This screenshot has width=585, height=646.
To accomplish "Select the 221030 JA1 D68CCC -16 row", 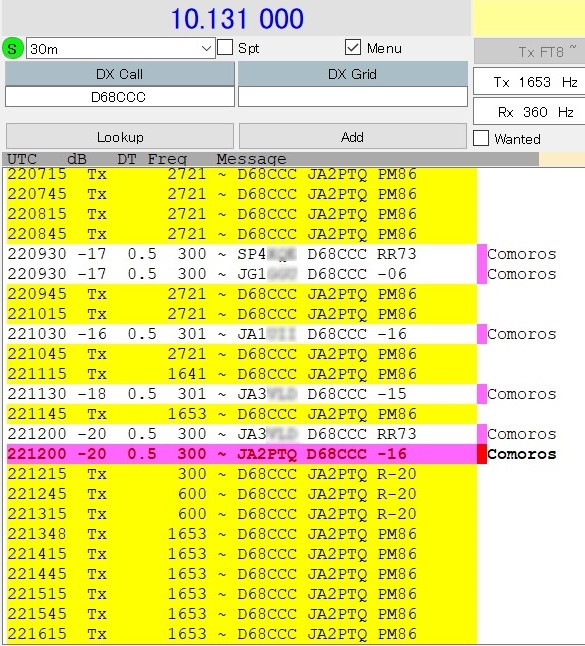I will pyautogui.click(x=242, y=334).
